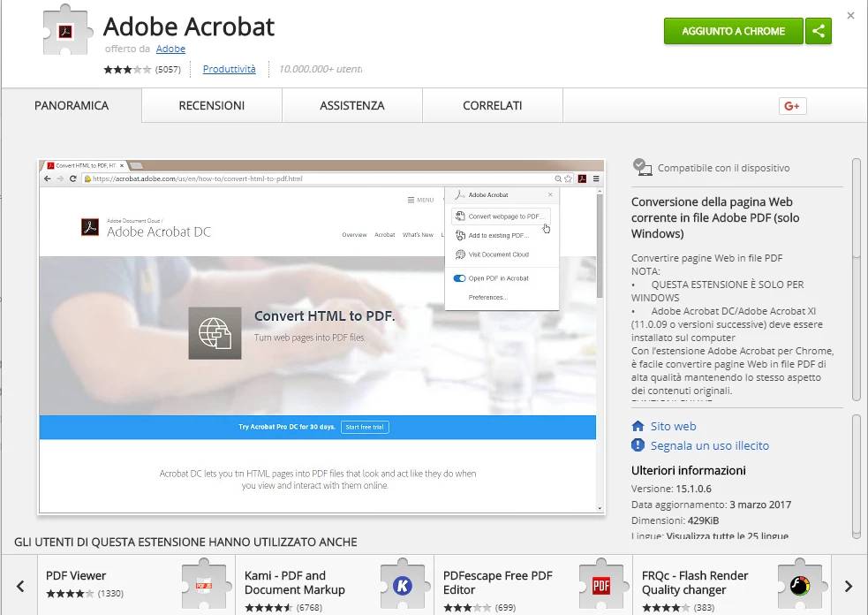Viewport: 868px width, 615px height.
Task: Toggle Open PDF in Acrobat switch
Action: [x=459, y=278]
